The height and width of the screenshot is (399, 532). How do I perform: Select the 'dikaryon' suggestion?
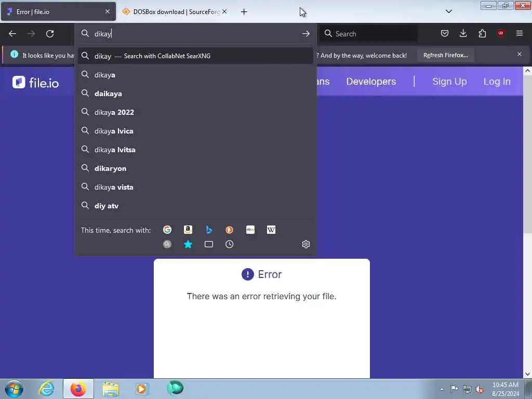[195, 168]
